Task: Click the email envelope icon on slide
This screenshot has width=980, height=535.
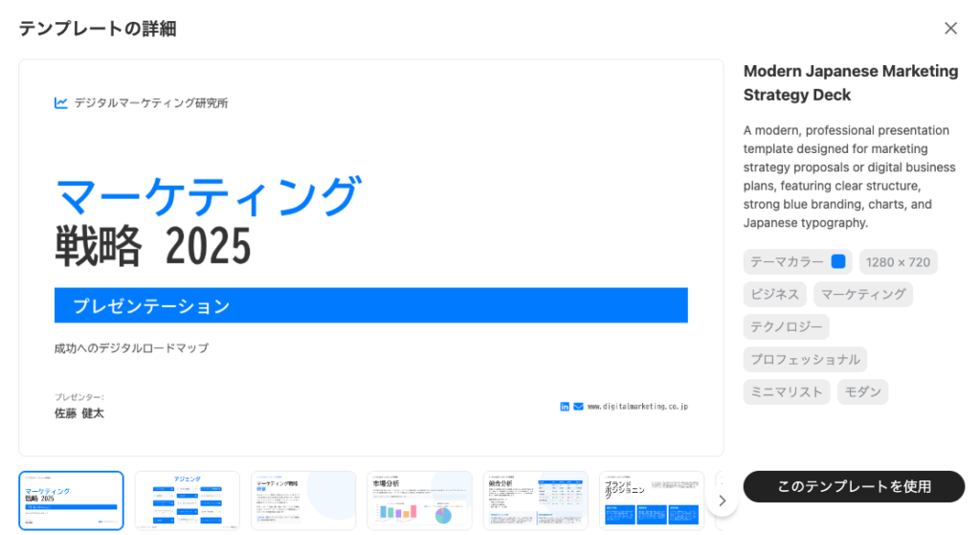Action: [578, 407]
